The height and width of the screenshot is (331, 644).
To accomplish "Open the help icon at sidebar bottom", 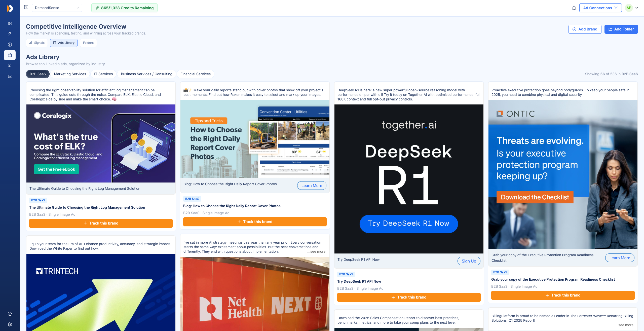I will point(10,314).
